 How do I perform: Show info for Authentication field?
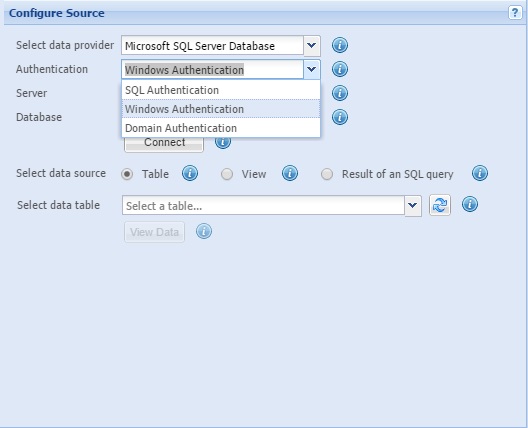[x=340, y=69]
